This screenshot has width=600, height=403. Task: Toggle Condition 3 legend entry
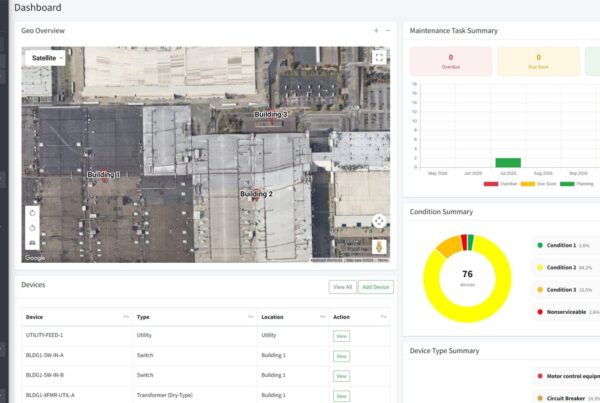click(x=566, y=290)
